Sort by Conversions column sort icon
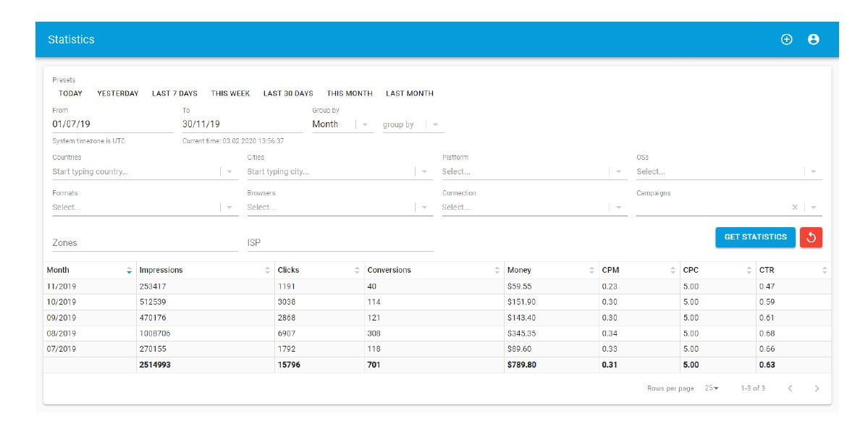The width and height of the screenshot is (868, 429). click(497, 270)
